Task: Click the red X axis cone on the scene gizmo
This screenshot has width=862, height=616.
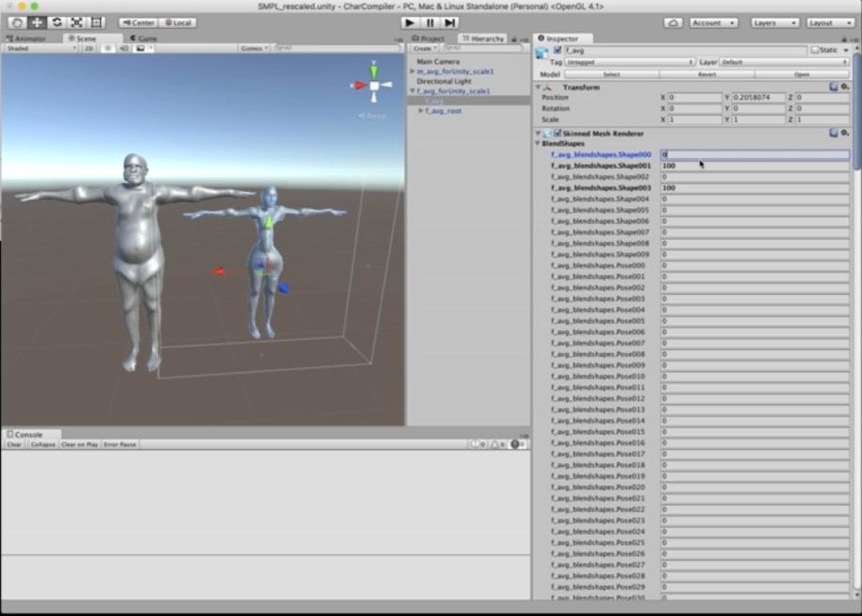Action: [x=359, y=85]
